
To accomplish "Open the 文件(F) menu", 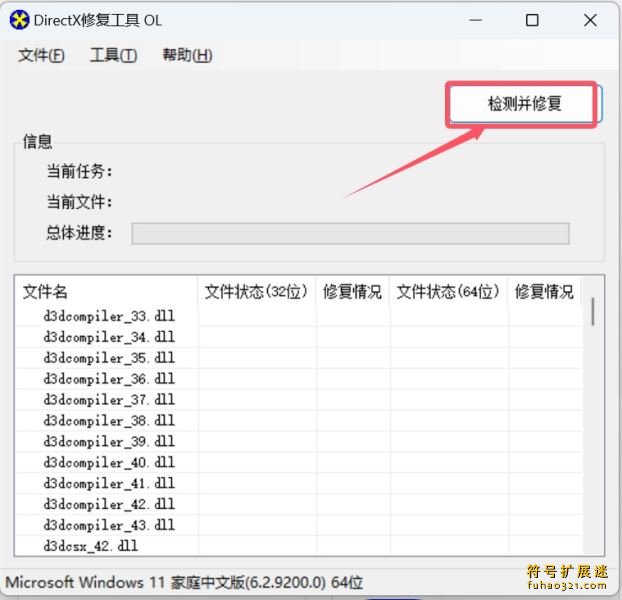I will (x=41, y=55).
